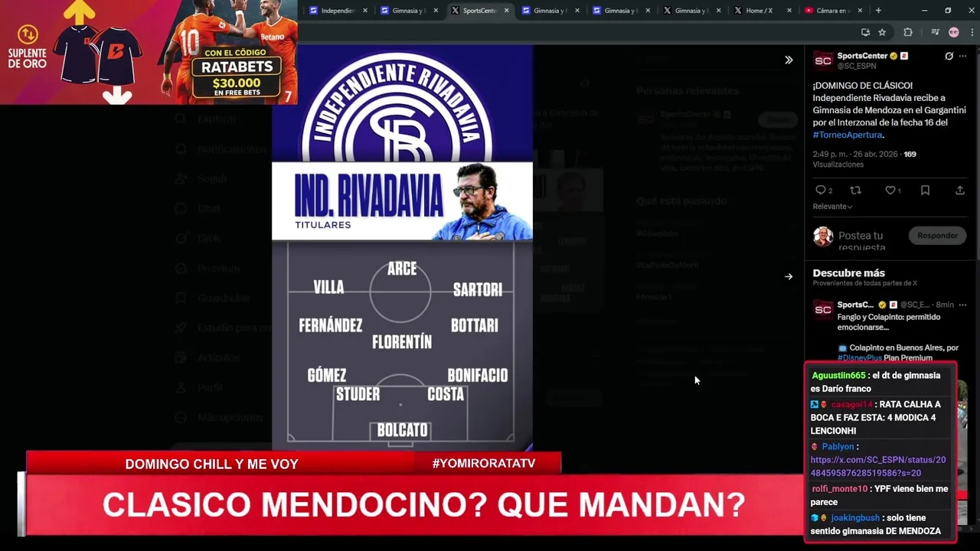Open SportsCenter avatar under Descubre más

tap(823, 309)
